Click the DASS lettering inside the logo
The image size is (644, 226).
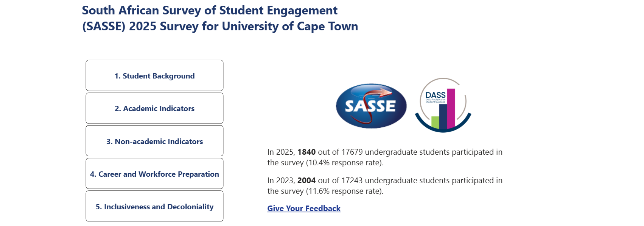[435, 95]
